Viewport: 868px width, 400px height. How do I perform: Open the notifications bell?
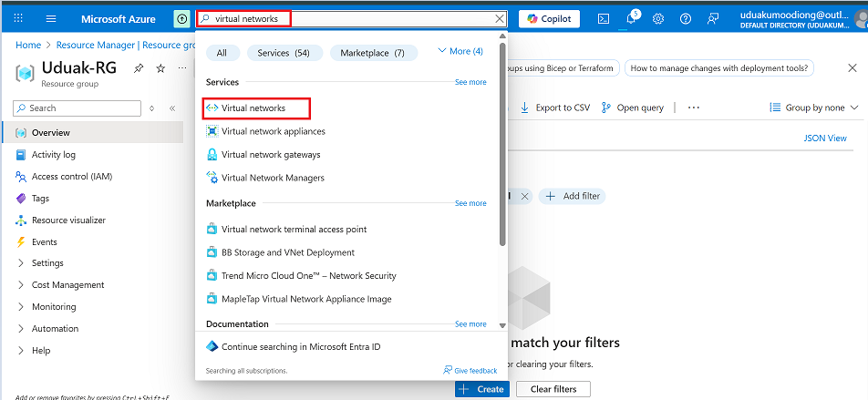[631, 19]
